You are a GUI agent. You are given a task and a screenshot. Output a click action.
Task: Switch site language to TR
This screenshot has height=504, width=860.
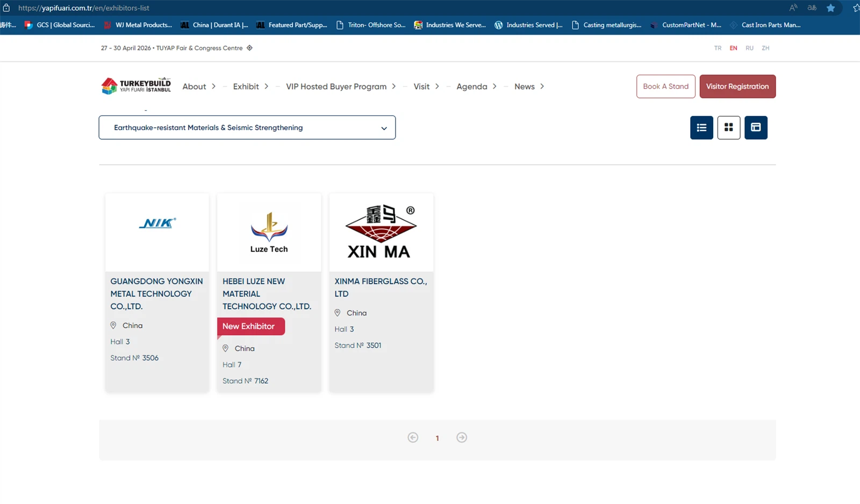(718, 48)
